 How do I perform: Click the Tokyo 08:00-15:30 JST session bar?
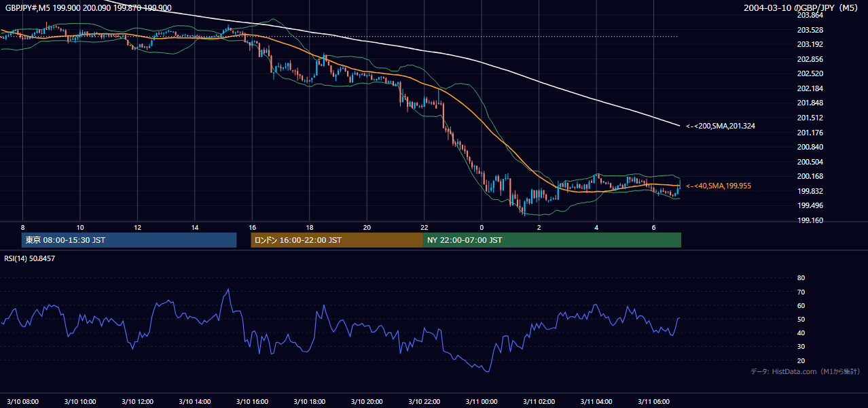click(x=129, y=240)
